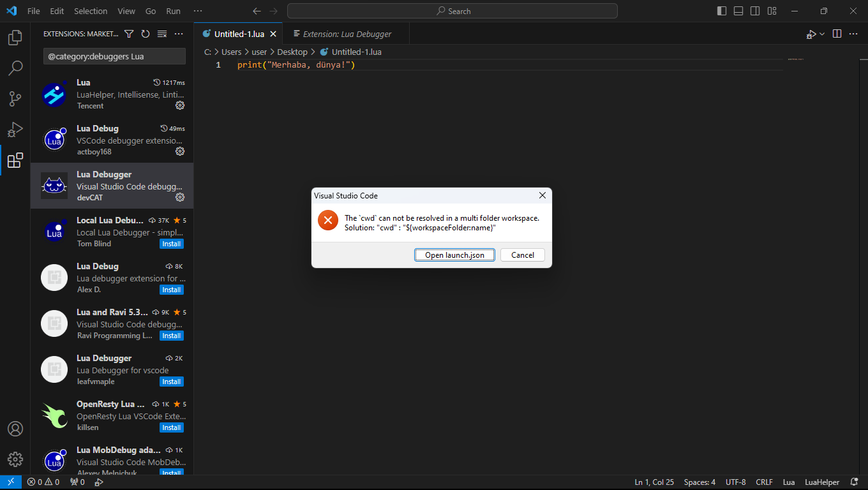The width and height of the screenshot is (868, 490).
Task: Open errors and warnings in status bar
Action: [43, 482]
